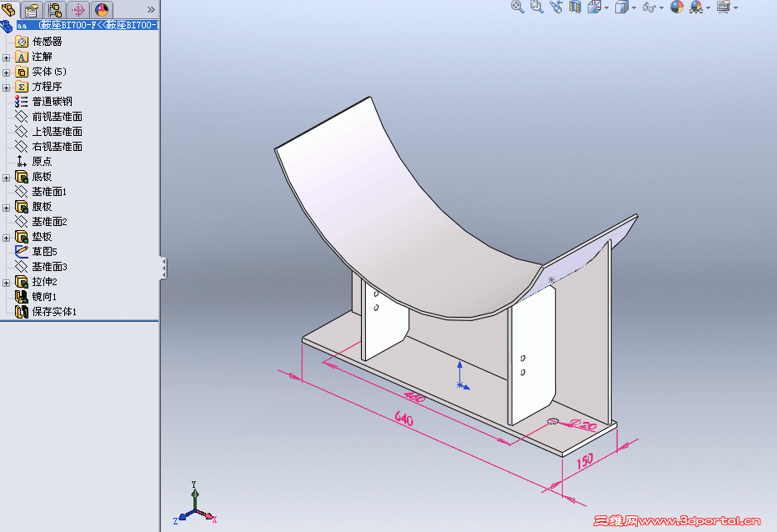Select the 实体(5) folder
Viewport: 777px width, 532px height.
click(x=49, y=72)
